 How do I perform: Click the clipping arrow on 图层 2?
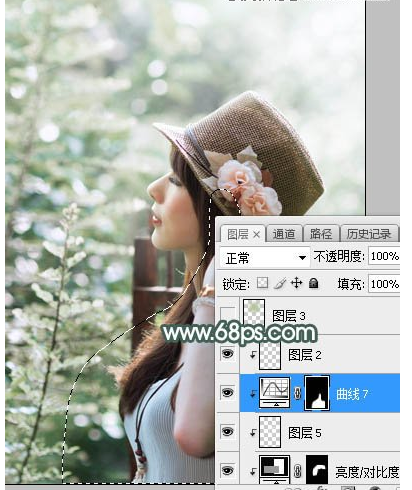click(252, 355)
